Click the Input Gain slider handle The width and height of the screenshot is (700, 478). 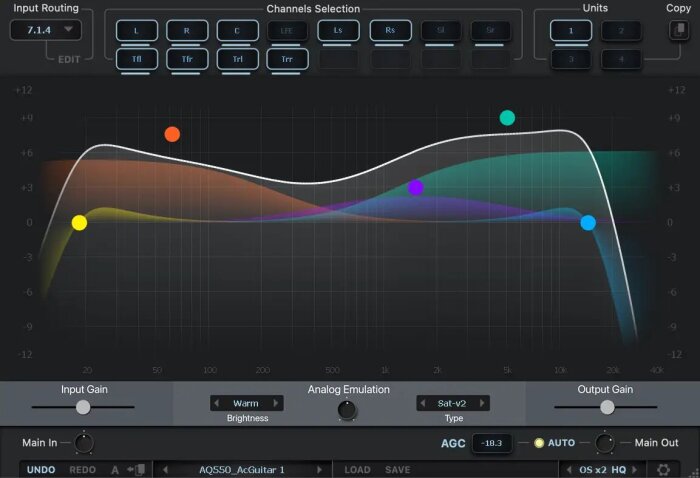pos(83,407)
